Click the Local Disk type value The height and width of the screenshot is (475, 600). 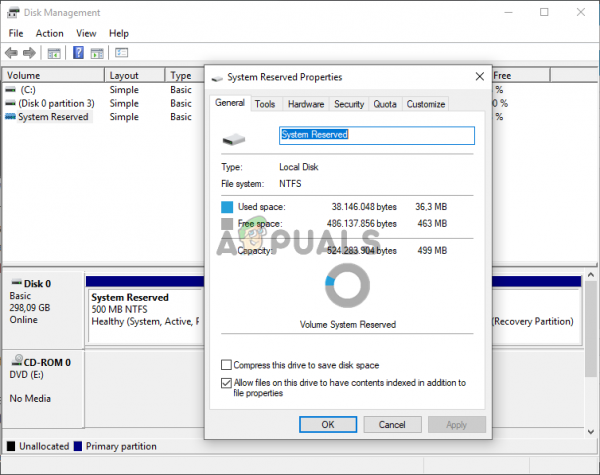pyautogui.click(x=298, y=167)
